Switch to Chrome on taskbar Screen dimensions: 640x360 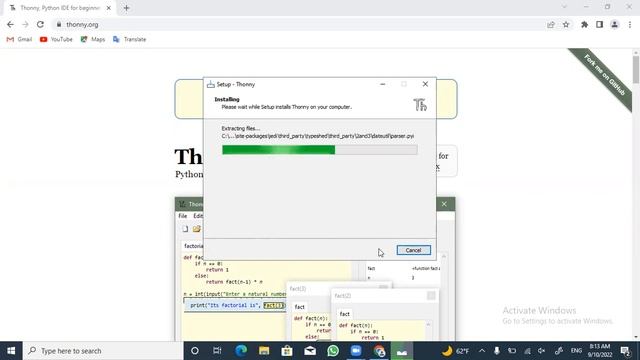coord(379,351)
